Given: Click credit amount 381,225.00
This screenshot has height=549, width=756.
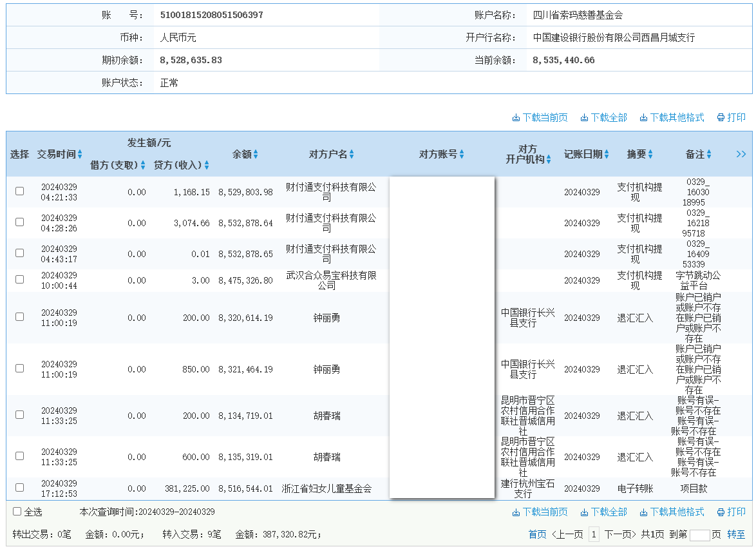Looking at the screenshot, I should pos(187,488).
